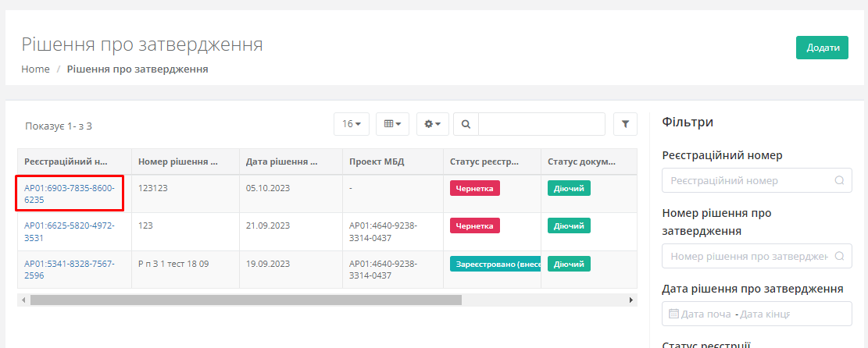Open the gear settings dropdown
868x348 pixels.
[432, 124]
